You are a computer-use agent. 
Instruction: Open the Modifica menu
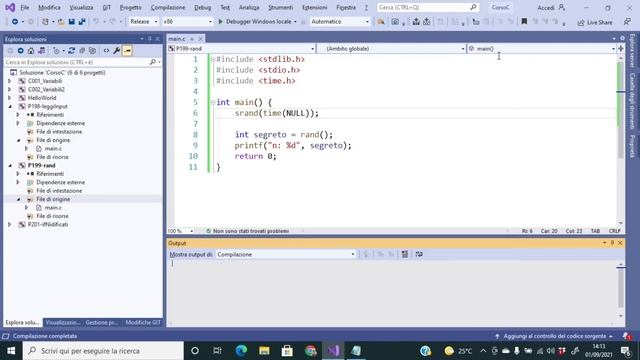click(49, 7)
